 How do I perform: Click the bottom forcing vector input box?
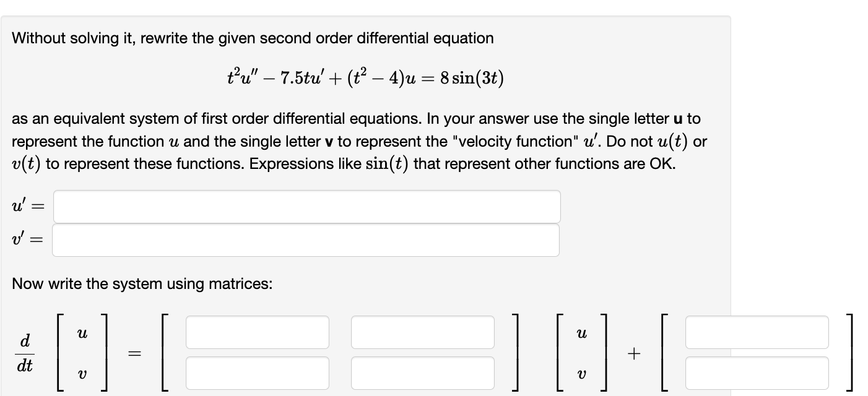click(x=756, y=372)
